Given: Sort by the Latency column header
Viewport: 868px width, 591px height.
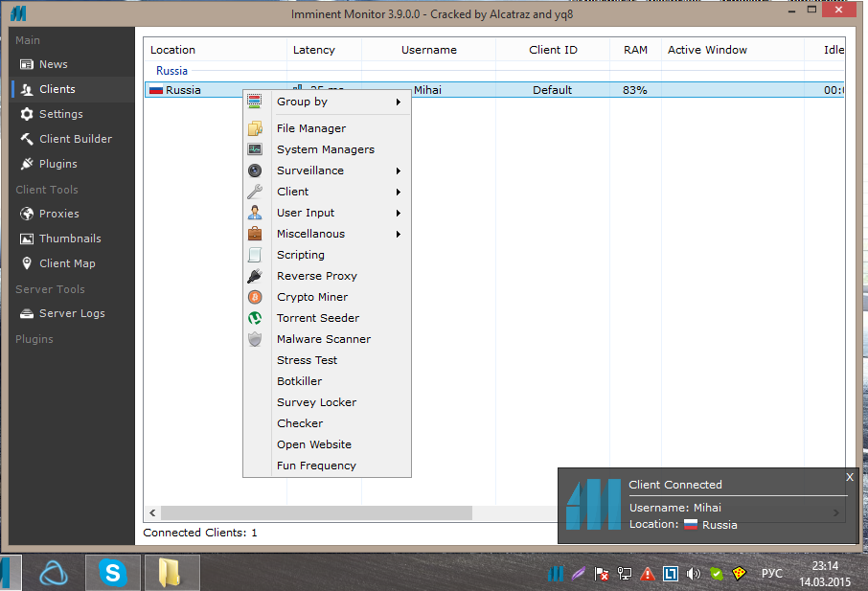Looking at the screenshot, I should (325, 50).
